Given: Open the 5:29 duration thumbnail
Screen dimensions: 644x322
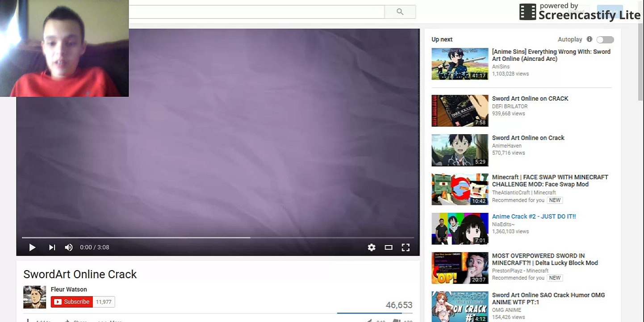Looking at the screenshot, I should 460,150.
